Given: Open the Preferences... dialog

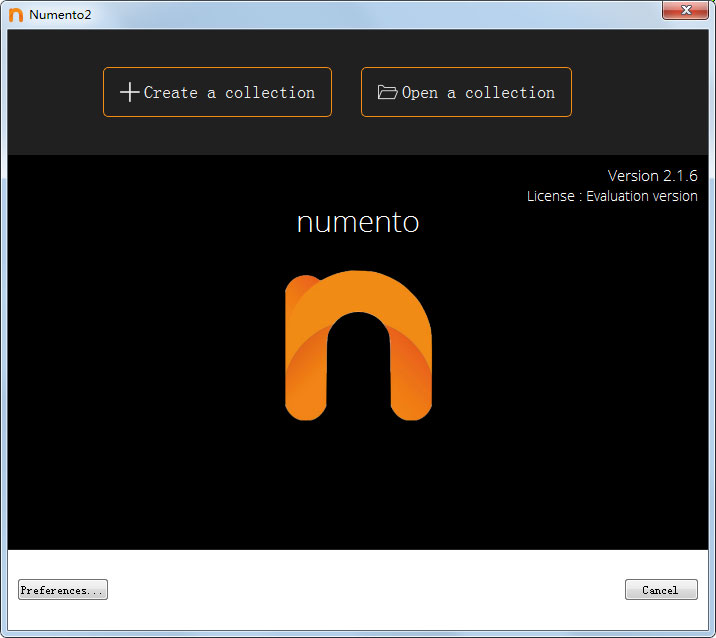Looking at the screenshot, I should click(62, 590).
